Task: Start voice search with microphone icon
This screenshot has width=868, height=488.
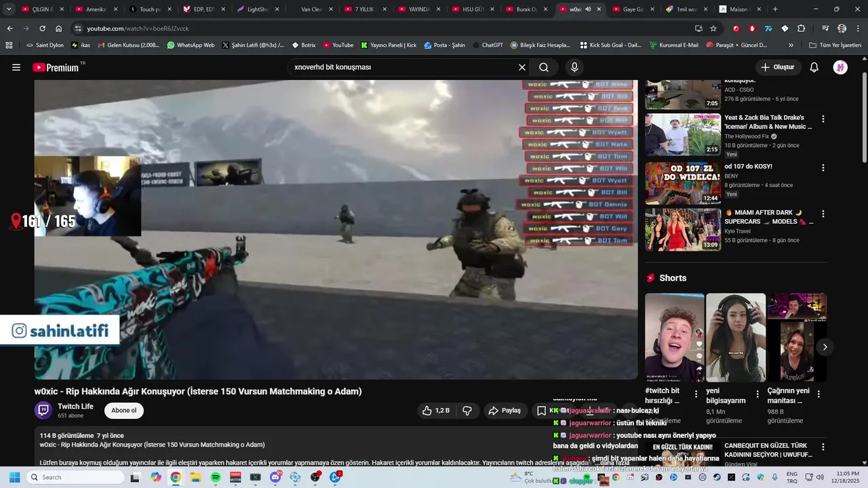Action: click(x=574, y=67)
